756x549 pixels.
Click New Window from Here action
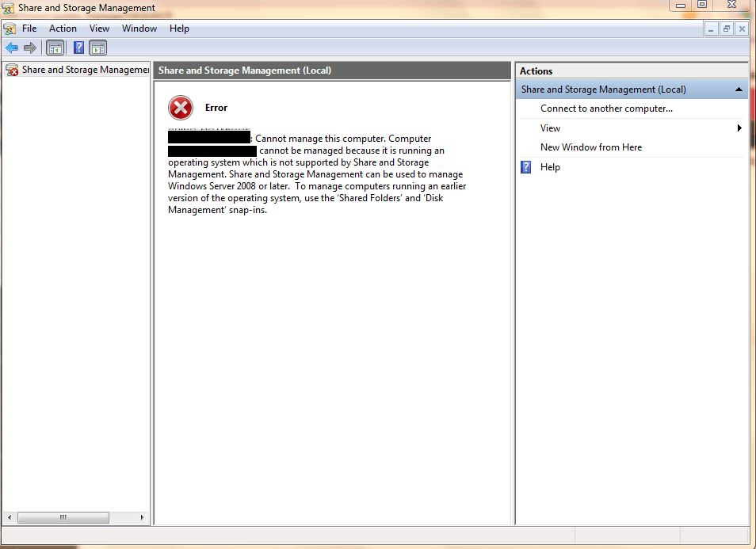point(591,147)
